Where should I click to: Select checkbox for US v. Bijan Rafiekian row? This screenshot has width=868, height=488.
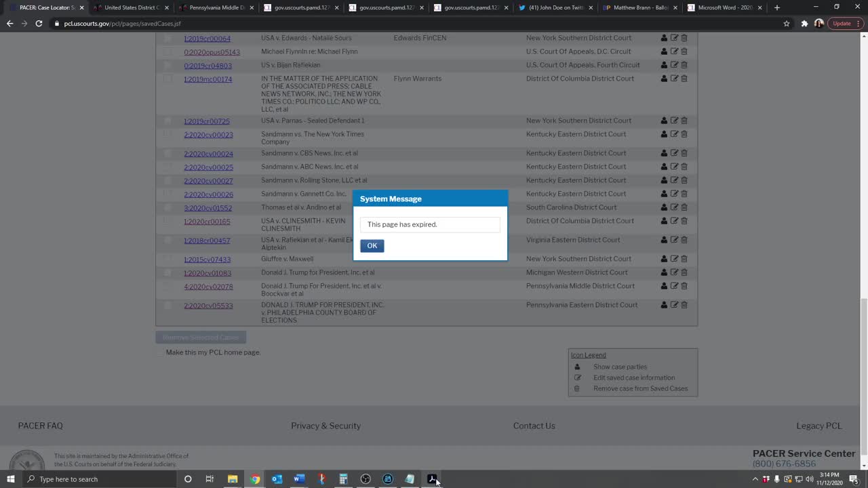tap(167, 65)
